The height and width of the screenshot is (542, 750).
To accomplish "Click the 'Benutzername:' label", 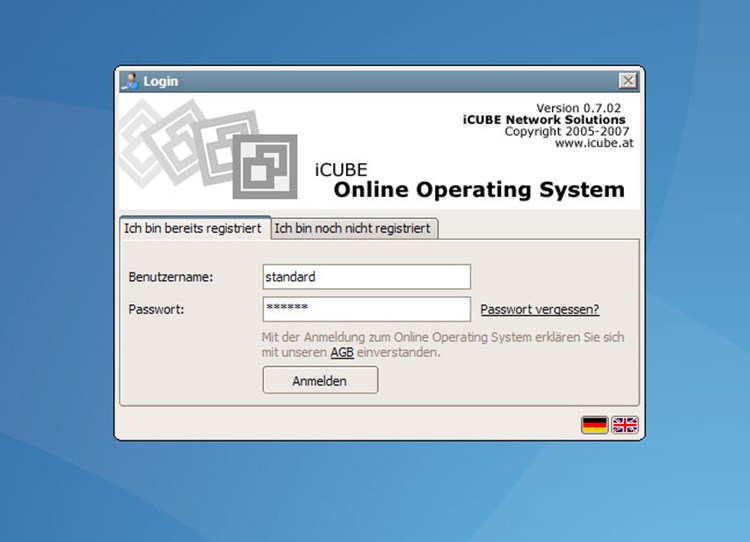I will [x=171, y=277].
